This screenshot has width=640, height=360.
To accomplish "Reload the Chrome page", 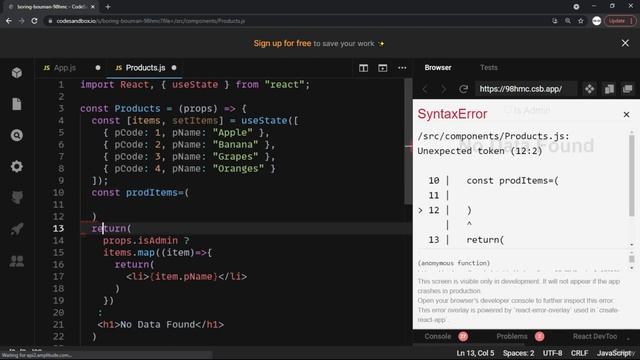I will [34, 21].
